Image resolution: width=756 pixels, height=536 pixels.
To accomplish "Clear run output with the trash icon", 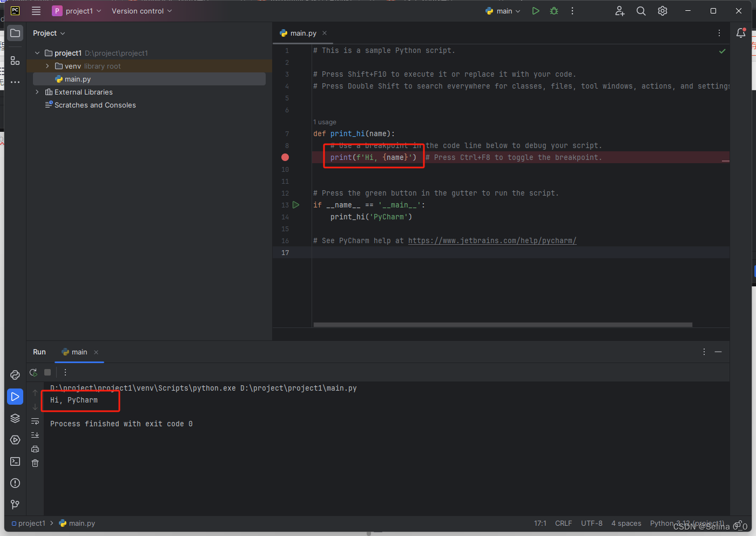I will [x=35, y=463].
